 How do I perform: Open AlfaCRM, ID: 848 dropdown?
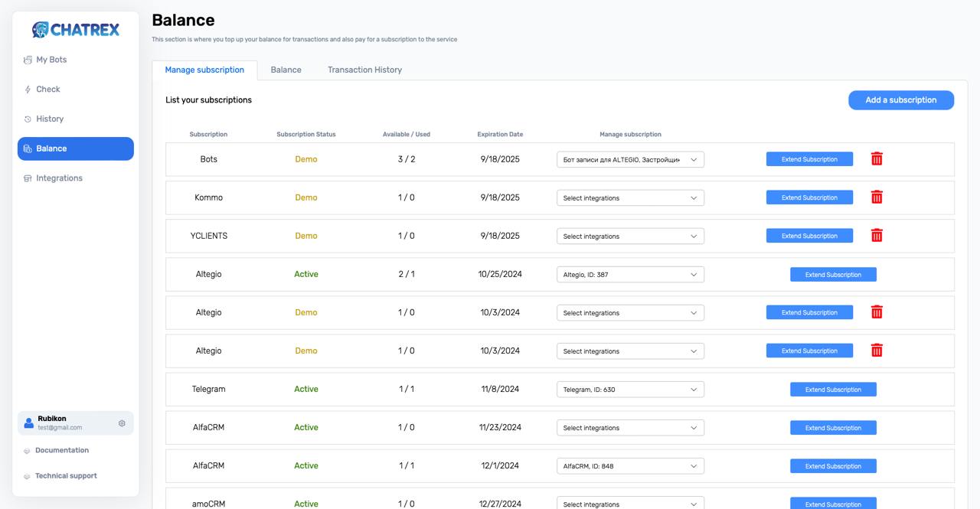point(630,465)
